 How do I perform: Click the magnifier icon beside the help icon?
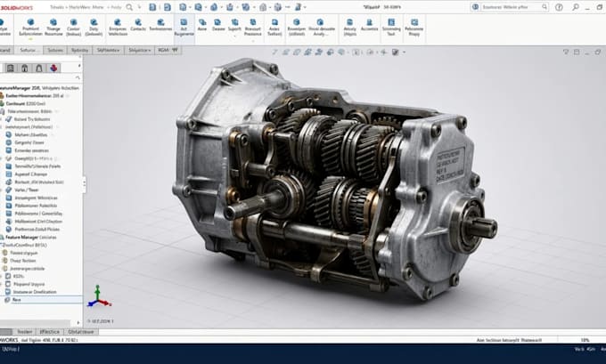pyautogui.click(x=576, y=7)
